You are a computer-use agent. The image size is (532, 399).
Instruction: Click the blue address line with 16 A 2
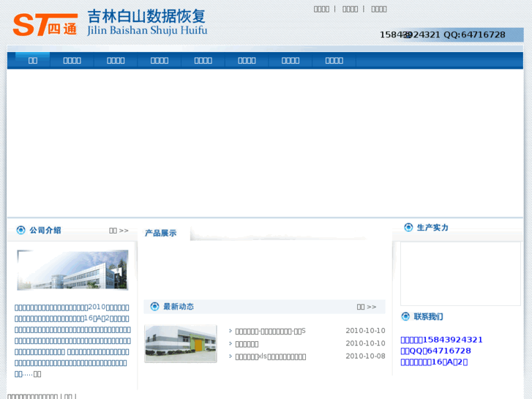pyautogui.click(x=434, y=362)
